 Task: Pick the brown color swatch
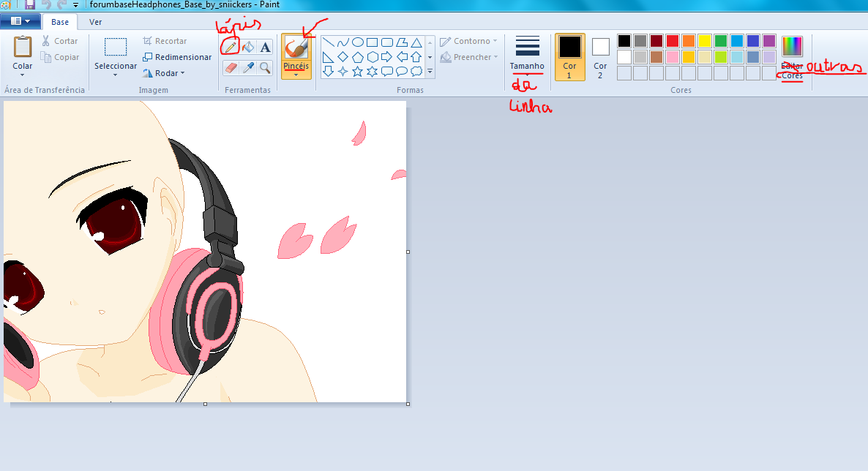[656, 57]
